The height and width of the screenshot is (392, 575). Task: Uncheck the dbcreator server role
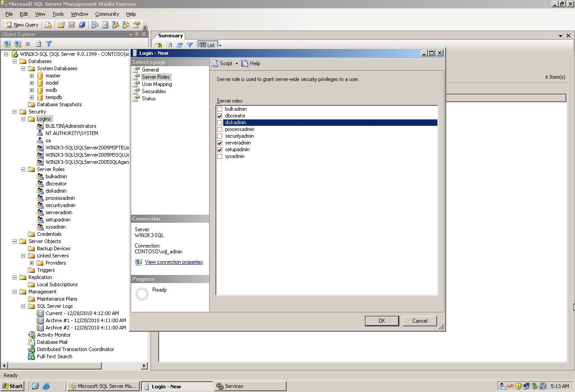(x=220, y=116)
